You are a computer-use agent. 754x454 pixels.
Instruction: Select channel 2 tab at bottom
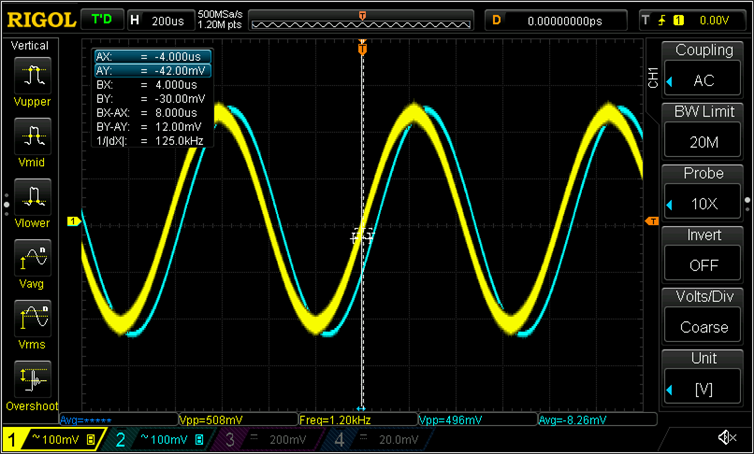158,439
